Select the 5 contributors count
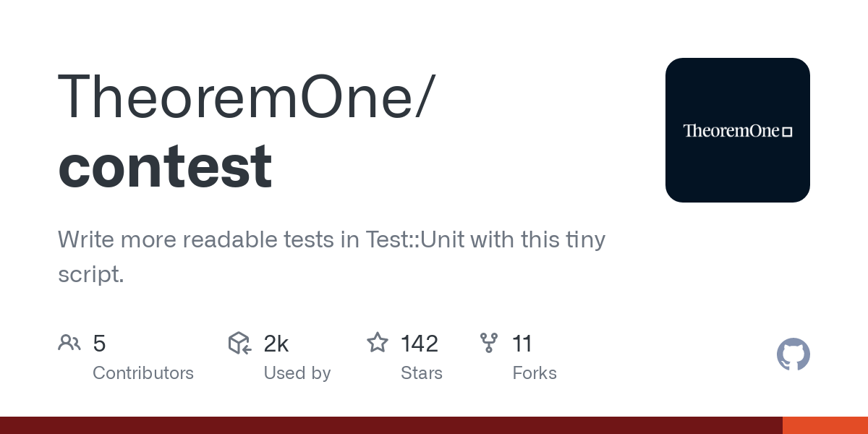This screenshot has height=434, width=868. (100, 344)
